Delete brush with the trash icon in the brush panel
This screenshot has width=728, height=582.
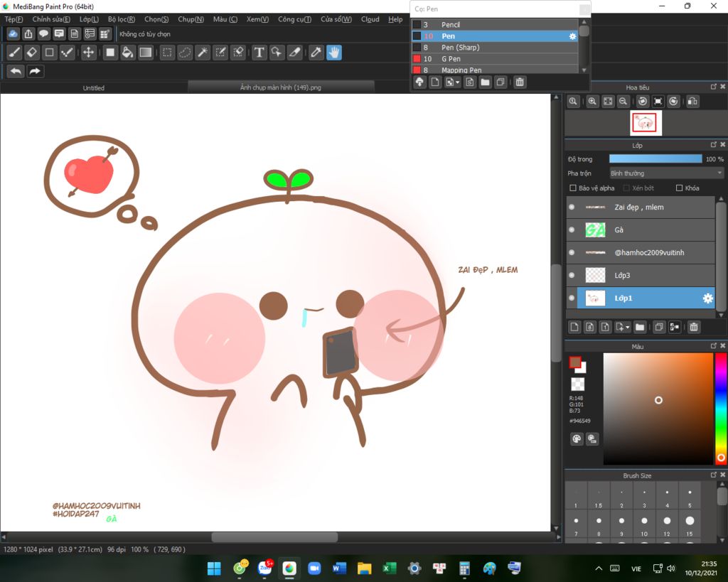click(520, 82)
